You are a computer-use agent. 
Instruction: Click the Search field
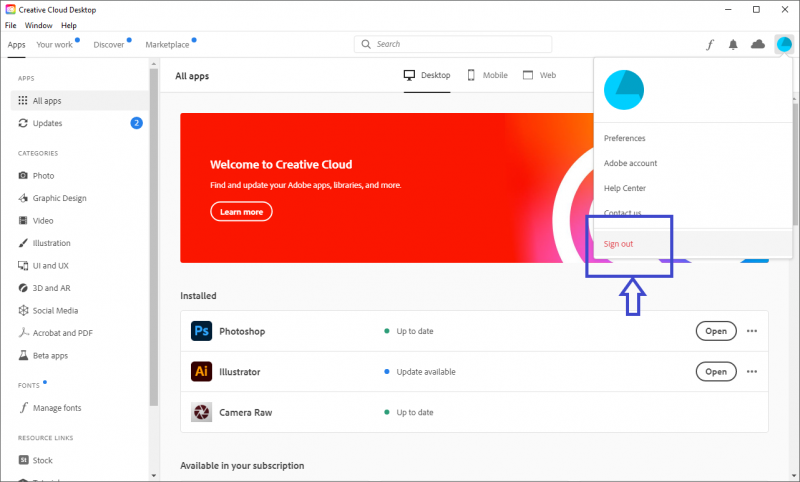[453, 44]
